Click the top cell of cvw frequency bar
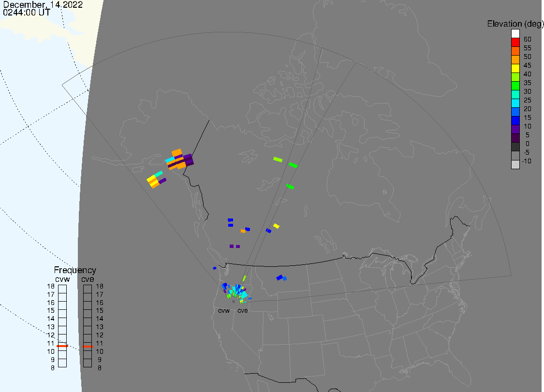544x392 pixels. pos(62,289)
